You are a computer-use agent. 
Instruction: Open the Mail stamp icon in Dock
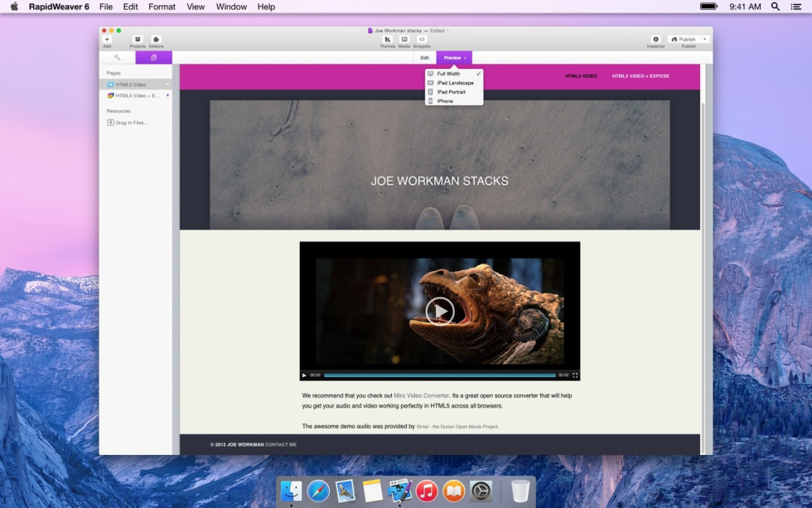coord(345,491)
